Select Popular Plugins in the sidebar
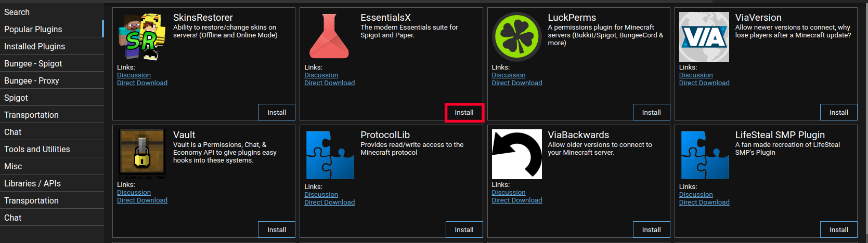Viewport: 868px width, 243px height. (x=52, y=29)
